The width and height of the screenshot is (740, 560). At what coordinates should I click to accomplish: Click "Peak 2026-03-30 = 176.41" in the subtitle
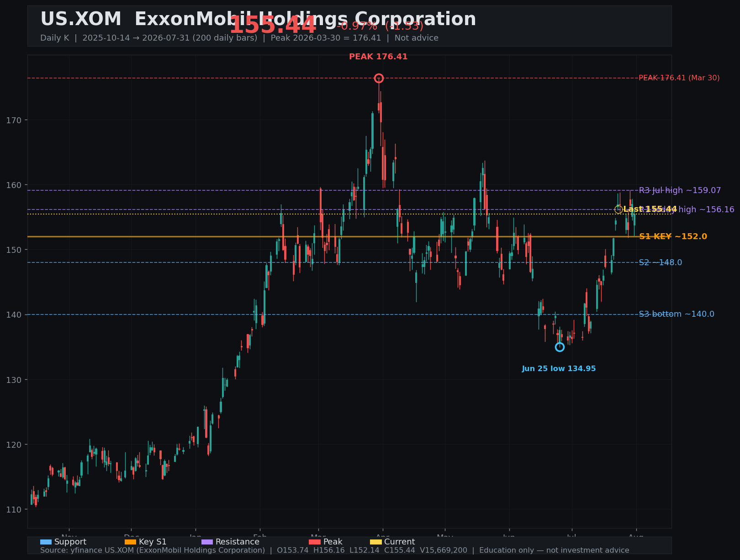point(326,38)
